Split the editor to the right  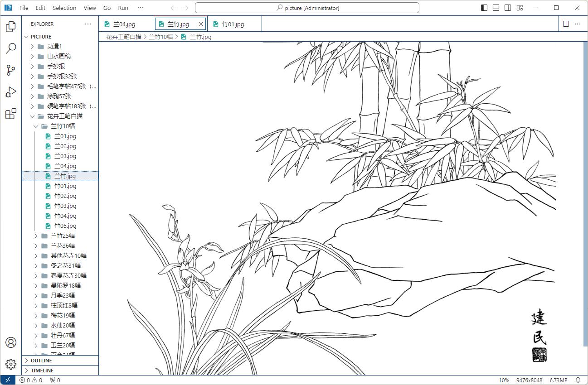566,24
